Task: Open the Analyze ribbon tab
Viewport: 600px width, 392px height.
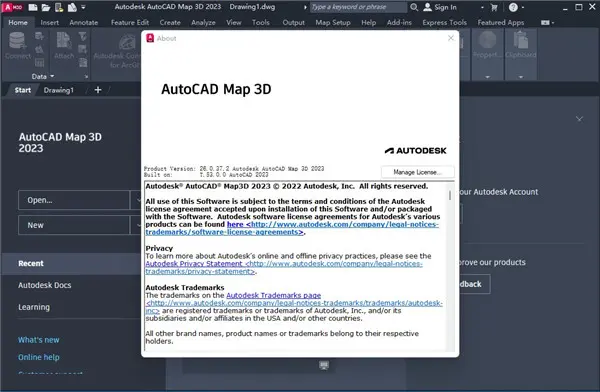Action: coord(204,23)
